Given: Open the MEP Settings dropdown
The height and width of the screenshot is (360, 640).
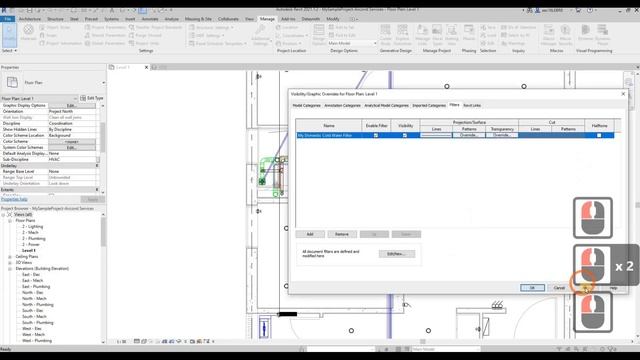Looking at the screenshot, I should click(207, 36).
